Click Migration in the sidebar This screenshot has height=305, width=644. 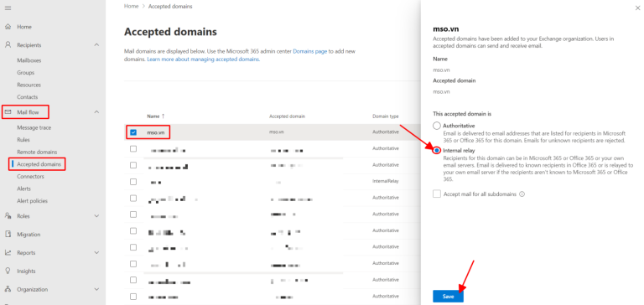tap(29, 235)
